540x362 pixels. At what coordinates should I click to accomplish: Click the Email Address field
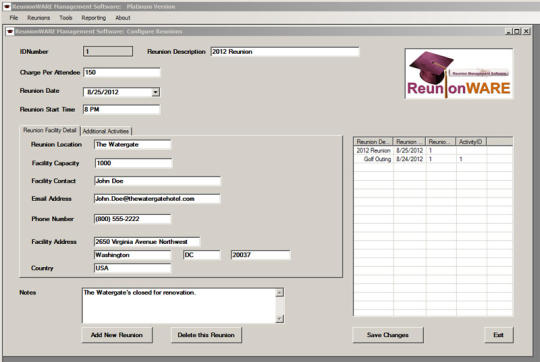[157, 199]
